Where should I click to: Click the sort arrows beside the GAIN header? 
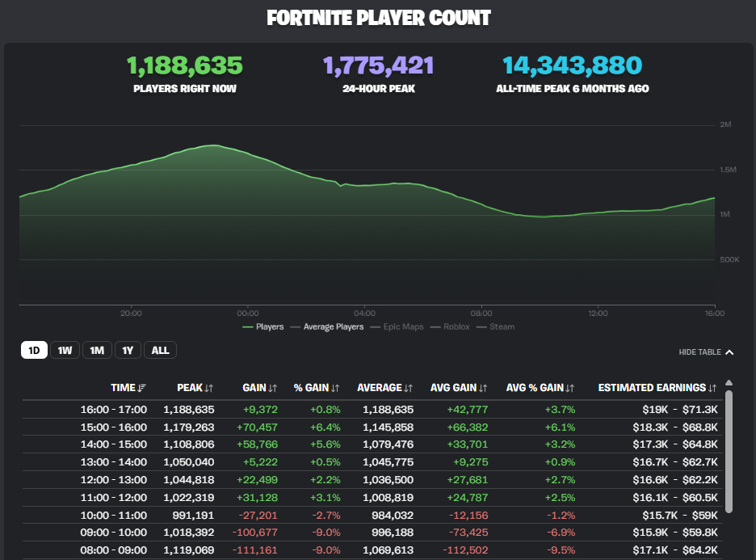point(273,388)
